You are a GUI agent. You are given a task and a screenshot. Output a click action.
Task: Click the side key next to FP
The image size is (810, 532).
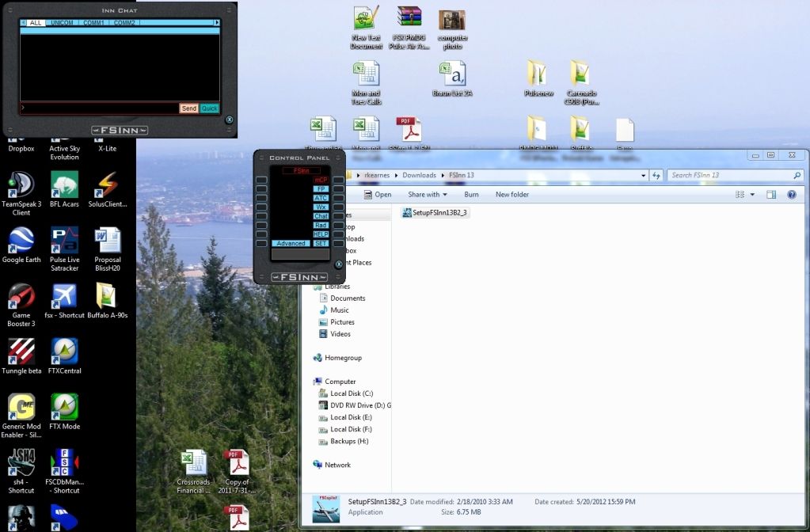coord(338,189)
